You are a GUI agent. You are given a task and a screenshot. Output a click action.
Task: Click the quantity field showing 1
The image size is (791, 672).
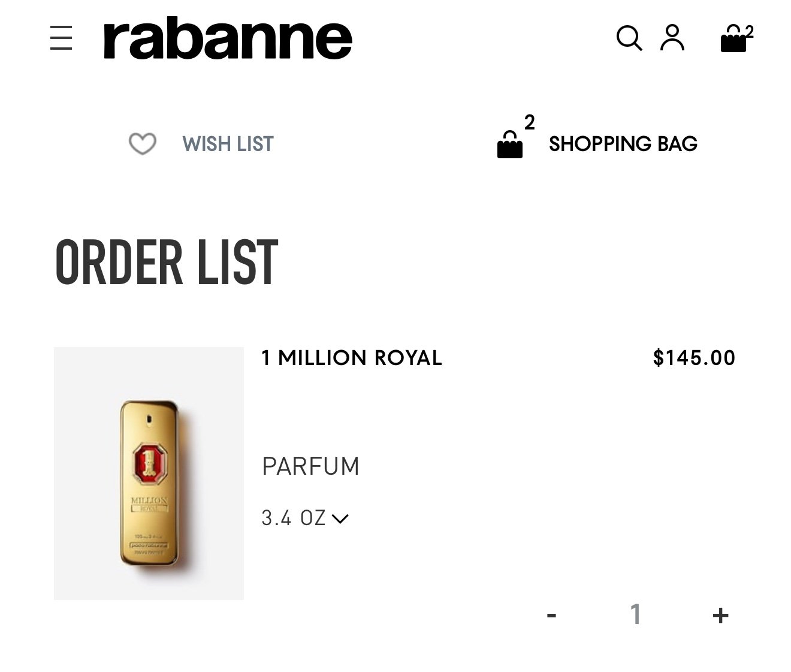click(636, 614)
